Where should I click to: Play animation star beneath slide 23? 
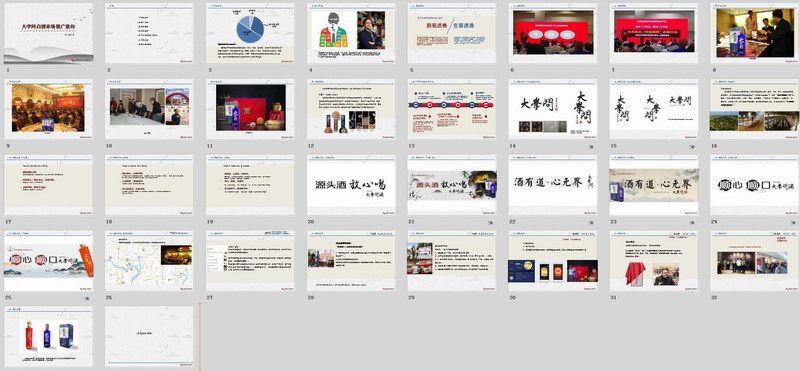click(692, 223)
